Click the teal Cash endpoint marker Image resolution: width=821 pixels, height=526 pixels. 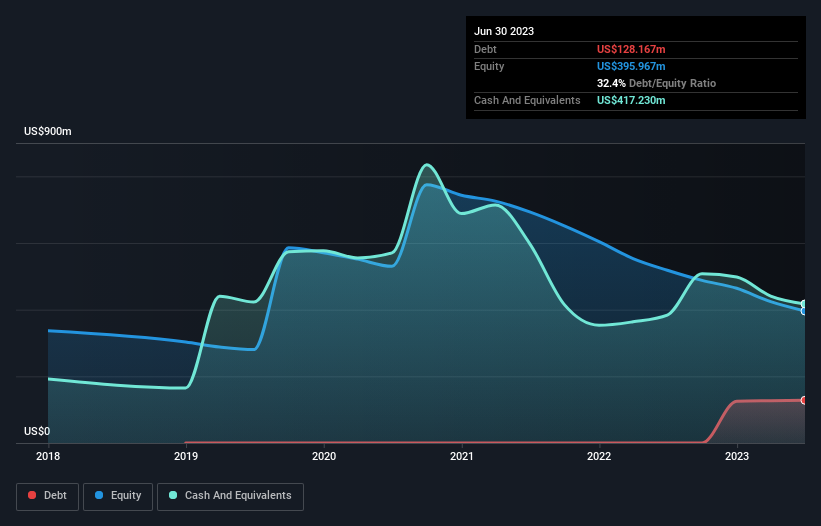pos(804,304)
